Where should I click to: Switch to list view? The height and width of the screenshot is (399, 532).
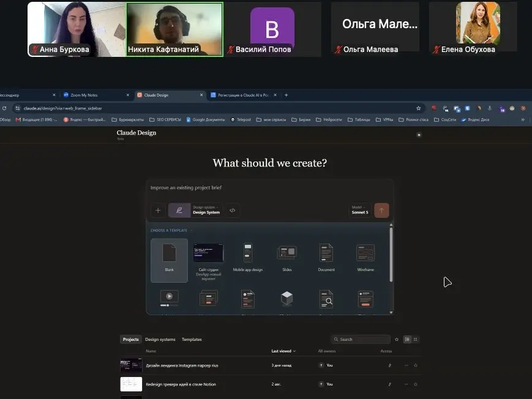click(407, 339)
